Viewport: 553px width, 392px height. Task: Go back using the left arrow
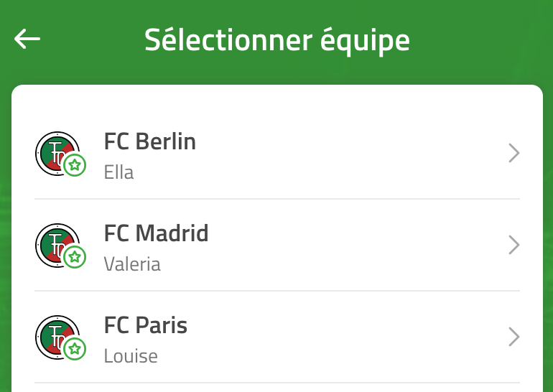[27, 39]
